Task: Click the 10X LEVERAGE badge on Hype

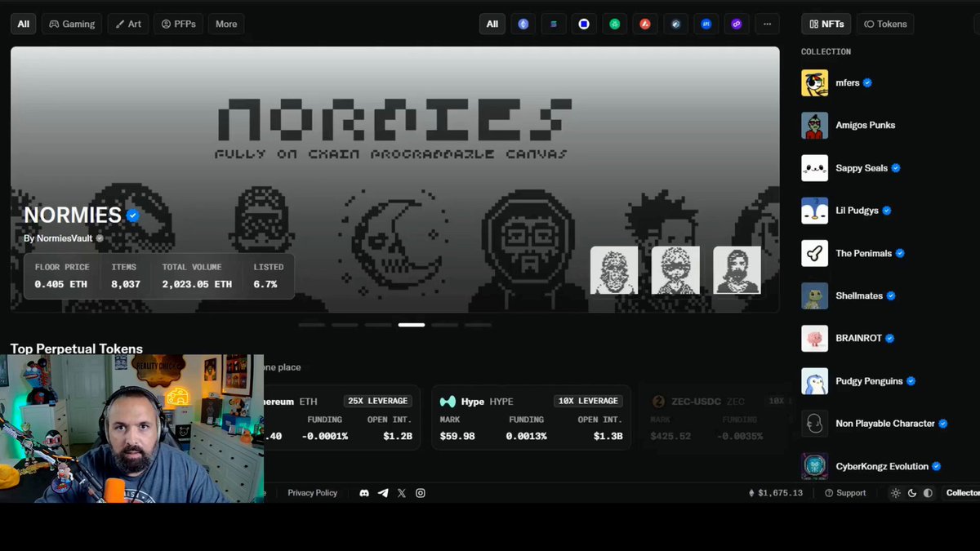Action: [x=588, y=401]
